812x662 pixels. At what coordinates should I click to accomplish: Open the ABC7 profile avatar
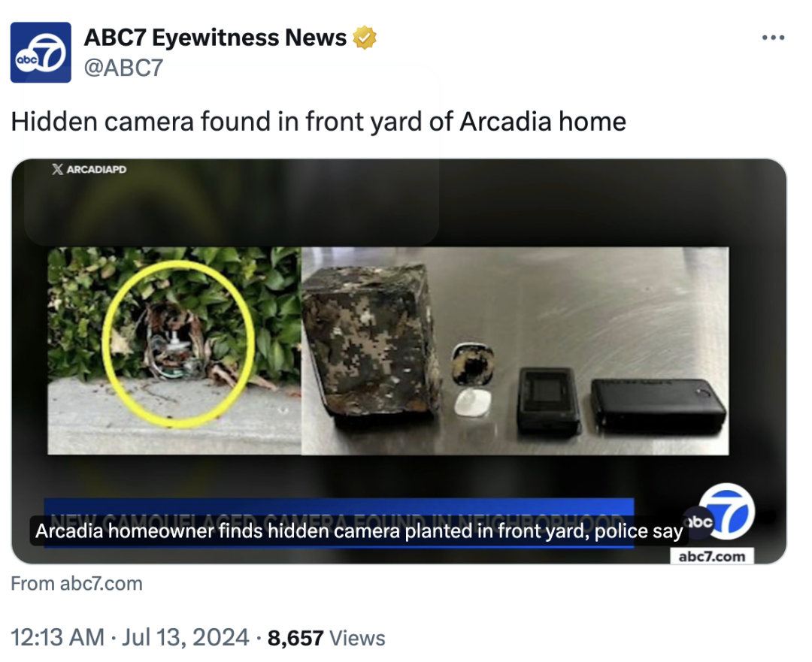(41, 53)
